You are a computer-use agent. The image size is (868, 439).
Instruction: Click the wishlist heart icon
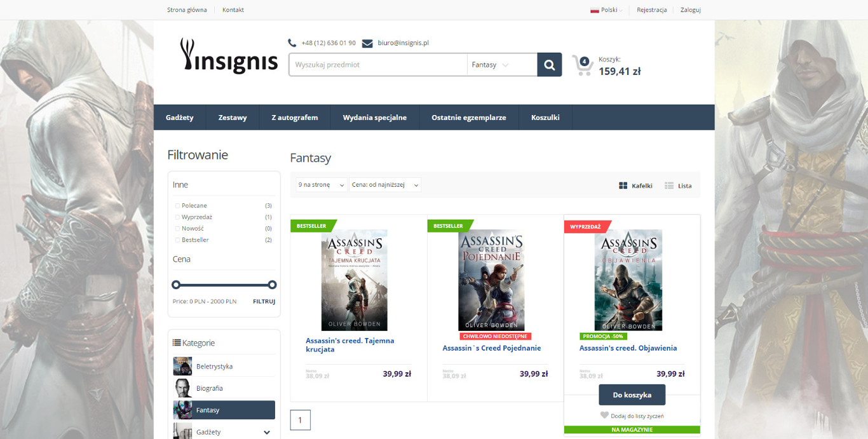604,415
